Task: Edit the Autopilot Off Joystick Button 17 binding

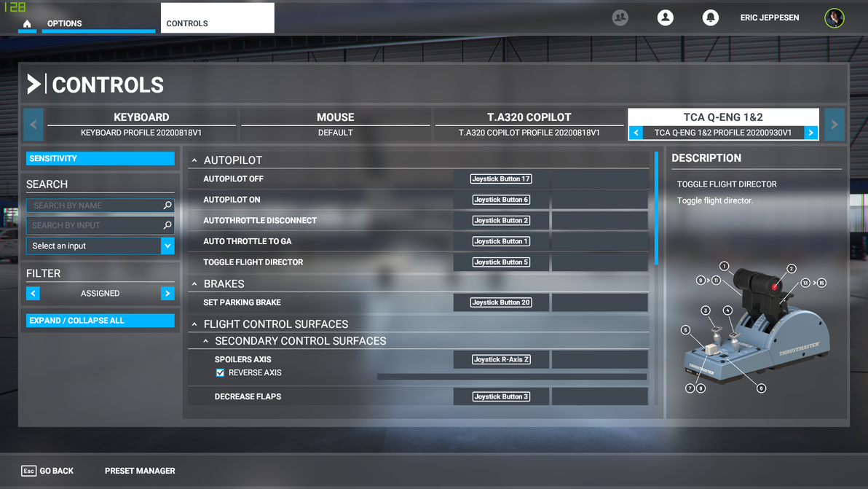Action: point(501,179)
